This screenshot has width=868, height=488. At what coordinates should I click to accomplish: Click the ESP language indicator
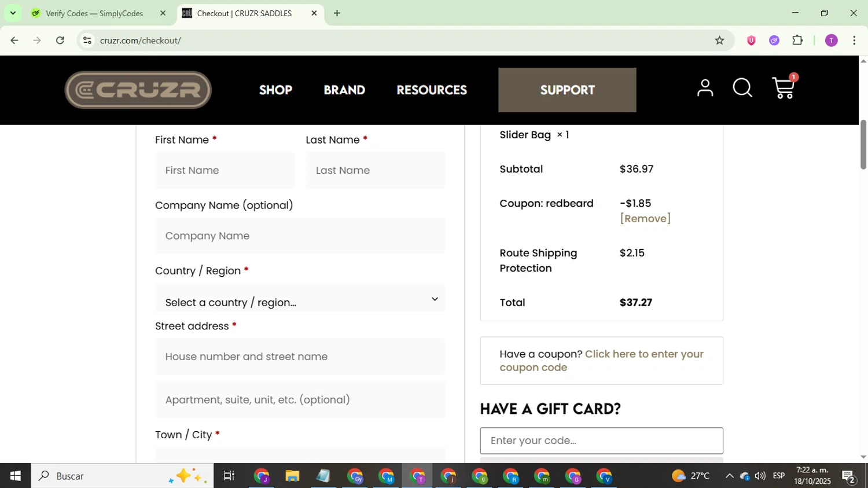(779, 476)
